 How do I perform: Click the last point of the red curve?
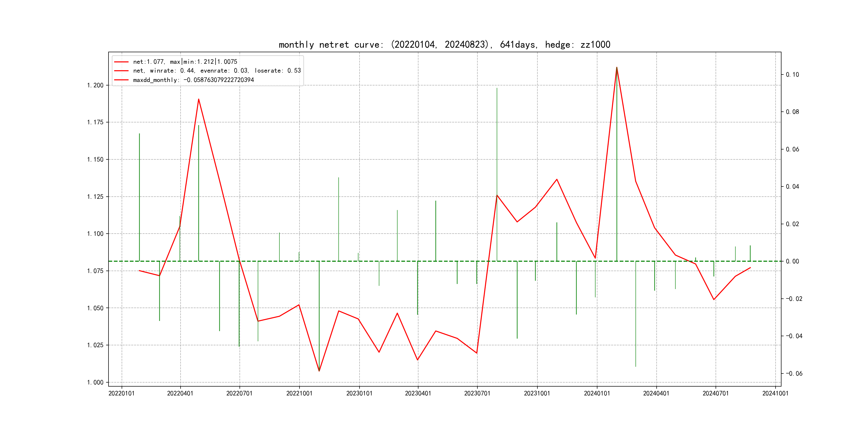pyautogui.click(x=750, y=268)
